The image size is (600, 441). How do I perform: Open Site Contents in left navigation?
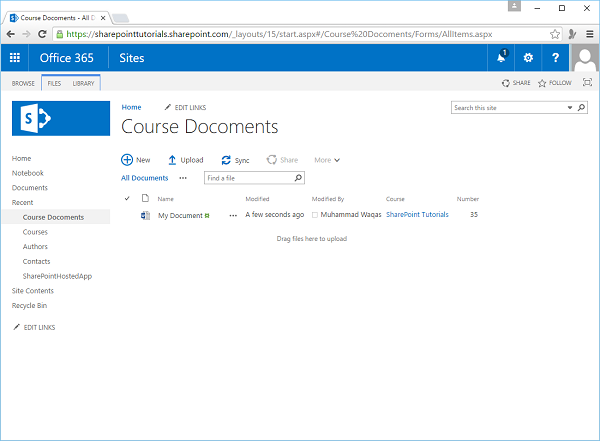33,290
